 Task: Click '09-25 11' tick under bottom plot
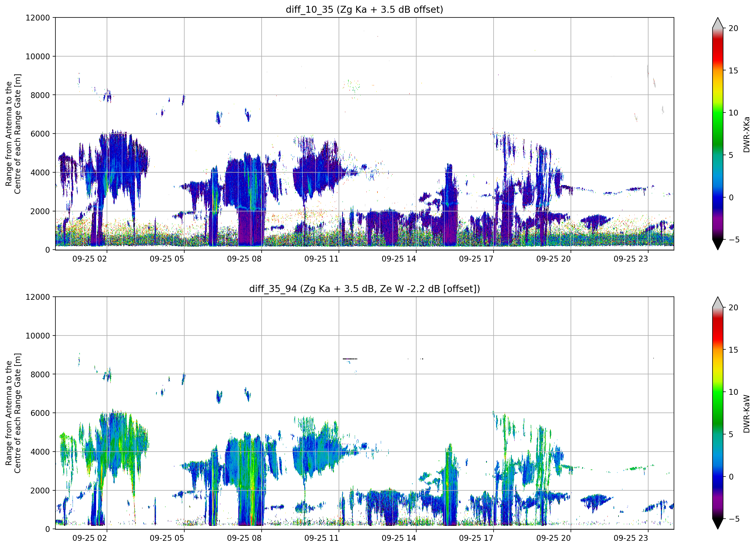[x=322, y=538]
